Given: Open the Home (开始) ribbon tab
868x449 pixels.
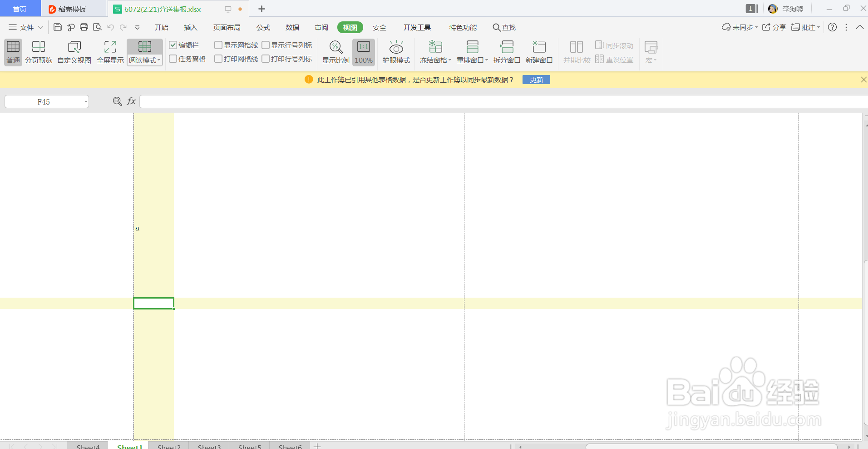Looking at the screenshot, I should click(x=162, y=27).
